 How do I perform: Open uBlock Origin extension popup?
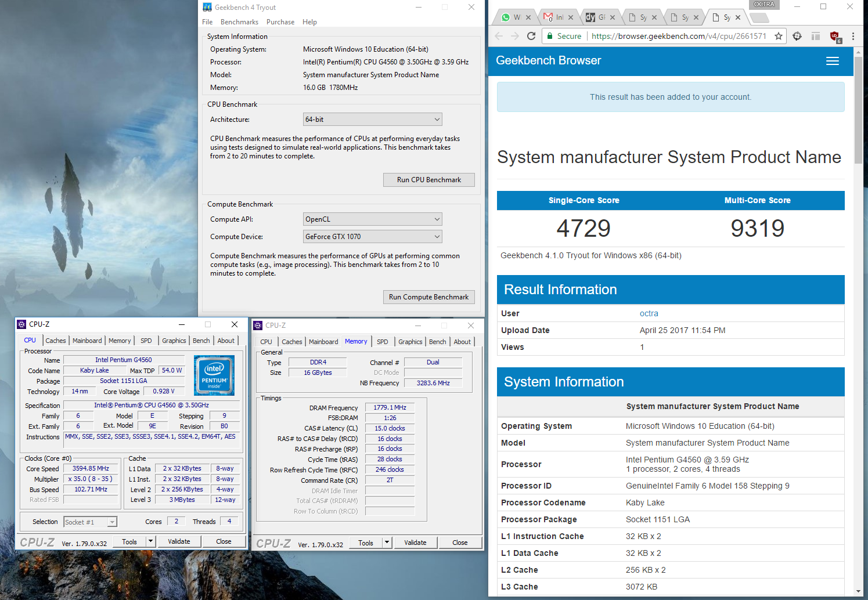835,37
